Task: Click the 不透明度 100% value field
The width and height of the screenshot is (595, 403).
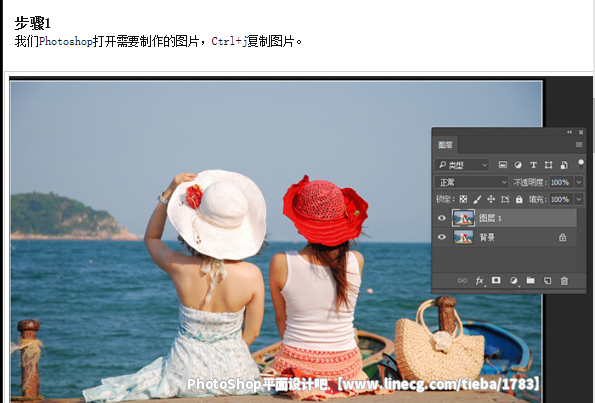Action: pyautogui.click(x=561, y=182)
